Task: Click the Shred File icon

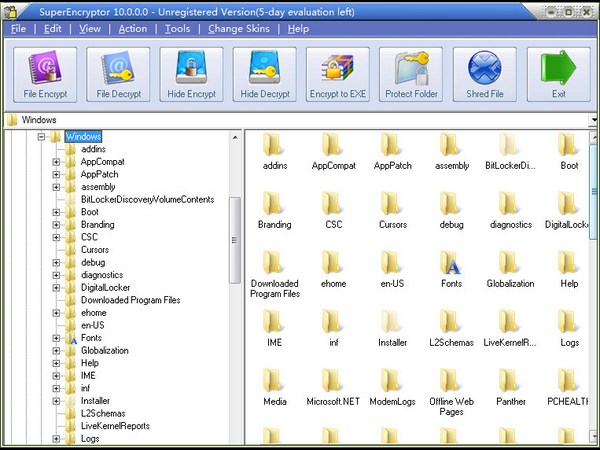Action: click(x=484, y=74)
